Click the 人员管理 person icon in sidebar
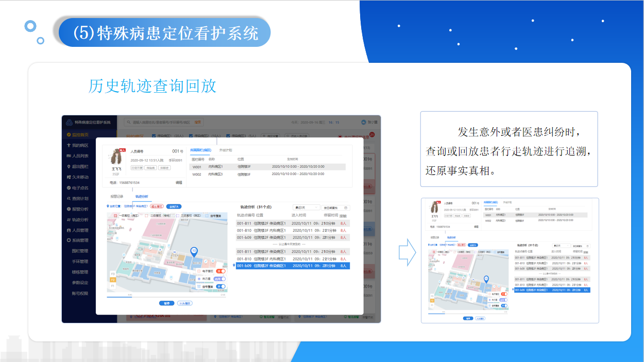 69,230
